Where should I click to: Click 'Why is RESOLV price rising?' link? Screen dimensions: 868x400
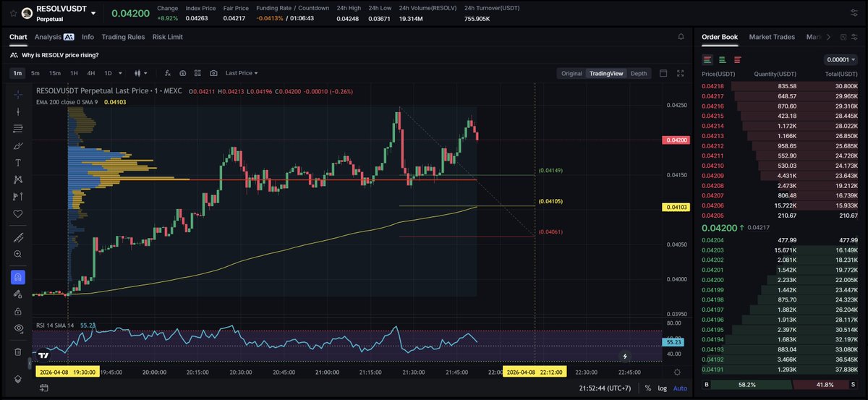pyautogui.click(x=61, y=55)
